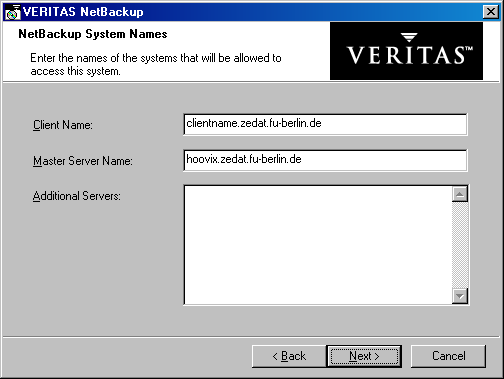Click the 'Additional Servers:' label
This screenshot has width=504, height=379.
tap(77, 196)
